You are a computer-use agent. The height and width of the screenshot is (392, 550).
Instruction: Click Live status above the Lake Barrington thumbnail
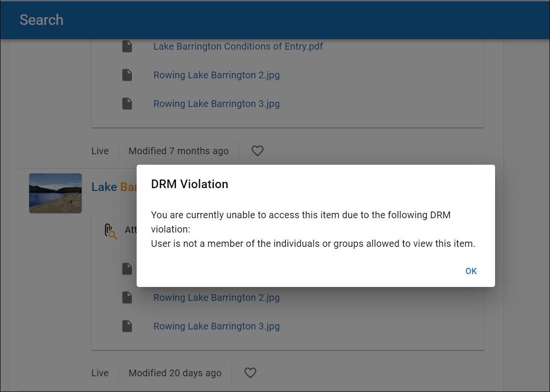click(x=100, y=151)
